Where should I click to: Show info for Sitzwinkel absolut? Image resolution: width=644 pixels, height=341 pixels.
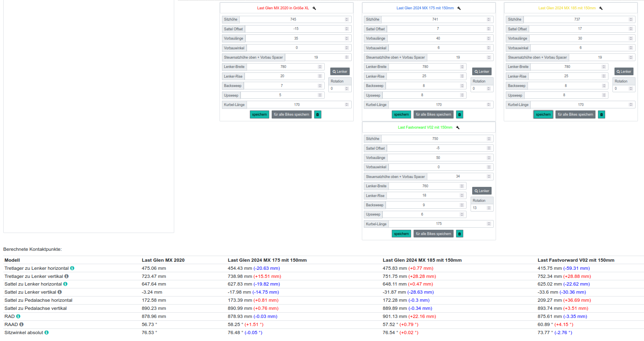[46, 333]
